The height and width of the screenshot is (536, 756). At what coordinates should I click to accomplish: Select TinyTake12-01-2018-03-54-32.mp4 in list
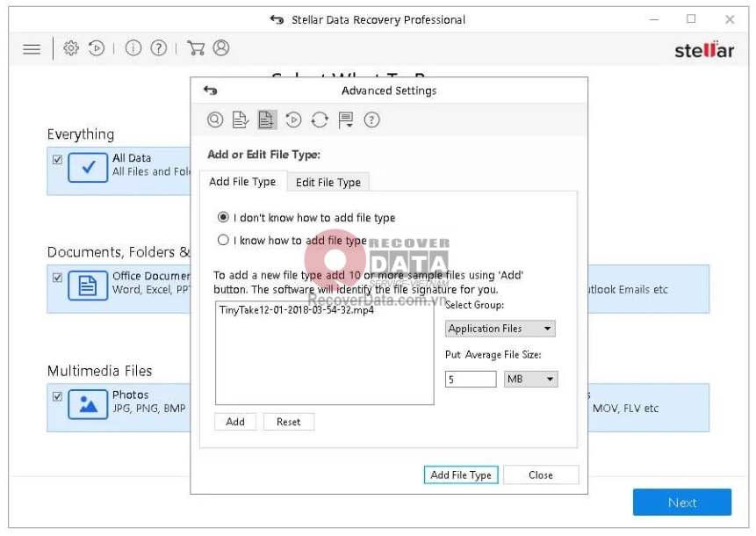[297, 309]
